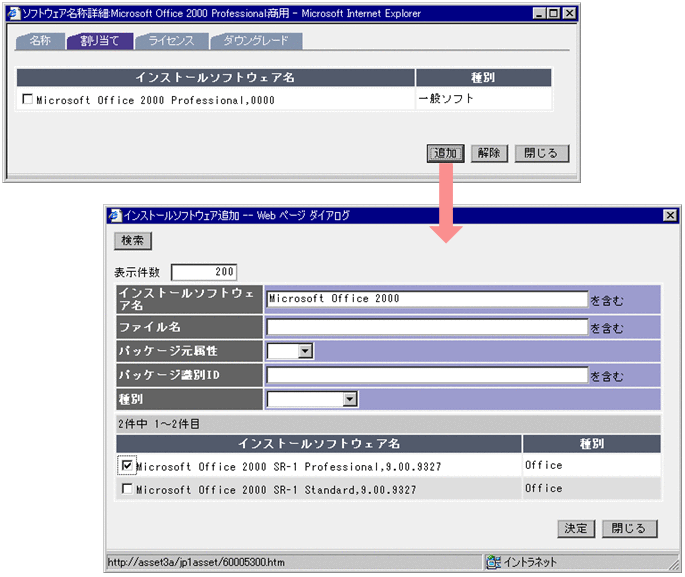This screenshot has height=577, width=685.
Task: Focus the ファイル名 text field
Action: point(426,327)
